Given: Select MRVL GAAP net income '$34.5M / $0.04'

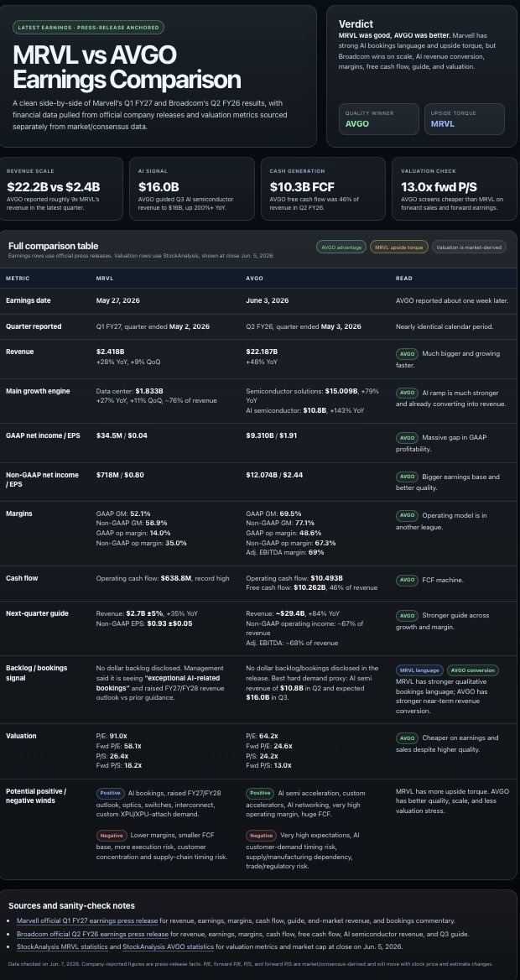Looking at the screenshot, I should point(122,435).
